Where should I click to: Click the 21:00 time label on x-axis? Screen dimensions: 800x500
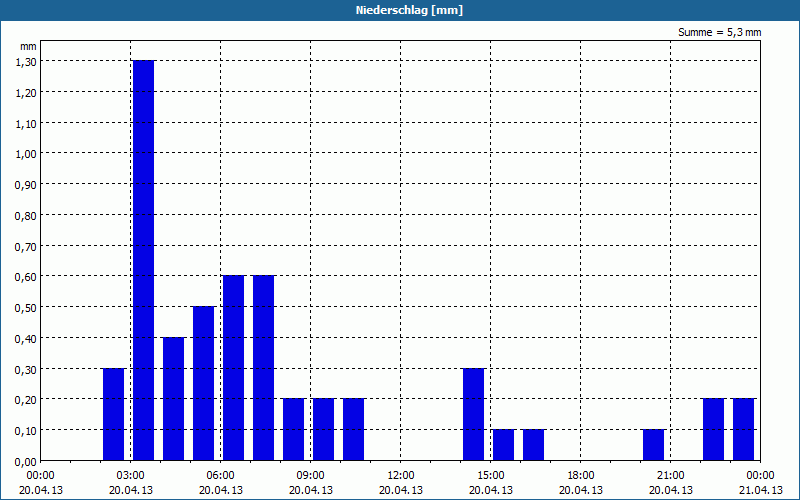click(670, 476)
